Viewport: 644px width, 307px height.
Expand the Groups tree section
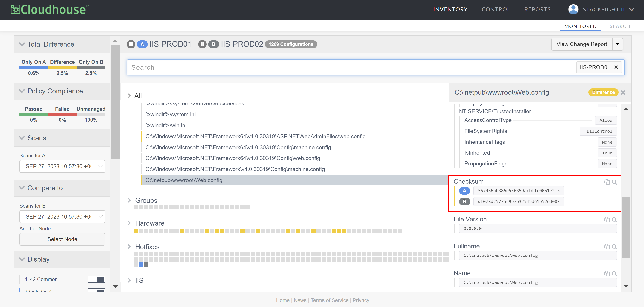[x=129, y=201]
